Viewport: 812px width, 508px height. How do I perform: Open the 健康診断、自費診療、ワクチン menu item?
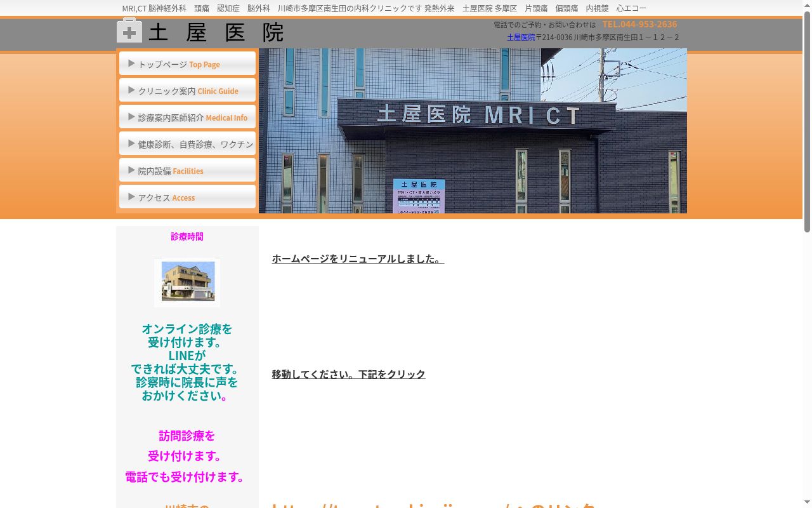187,144
